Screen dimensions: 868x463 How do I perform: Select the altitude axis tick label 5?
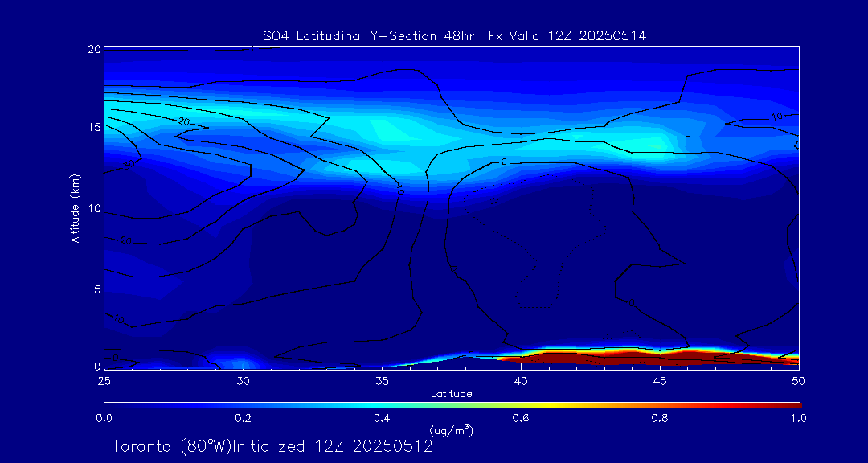click(x=97, y=289)
